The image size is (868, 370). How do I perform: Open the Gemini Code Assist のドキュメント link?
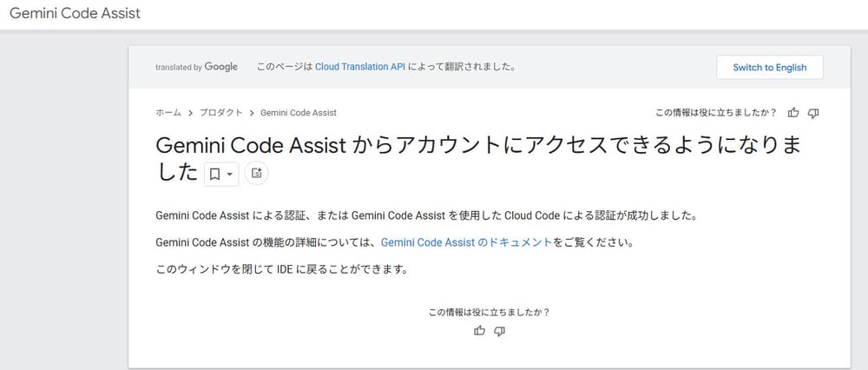tap(467, 242)
